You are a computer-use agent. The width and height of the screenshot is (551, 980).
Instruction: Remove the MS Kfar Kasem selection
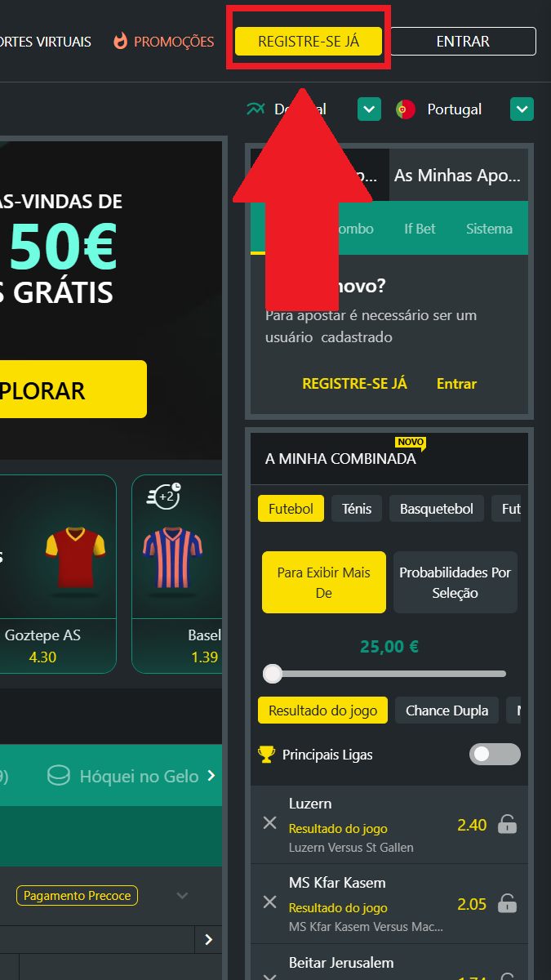tap(269, 902)
